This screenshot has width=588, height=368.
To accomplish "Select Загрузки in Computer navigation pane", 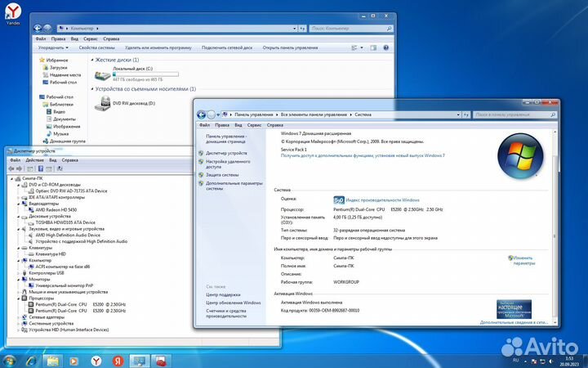I will pyautogui.click(x=58, y=68).
